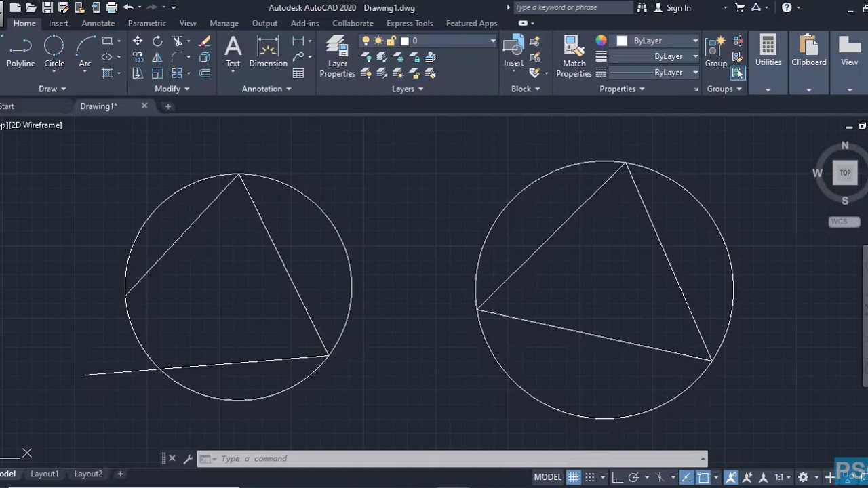
Task: Add new drawing tab with plus button
Action: tap(168, 106)
